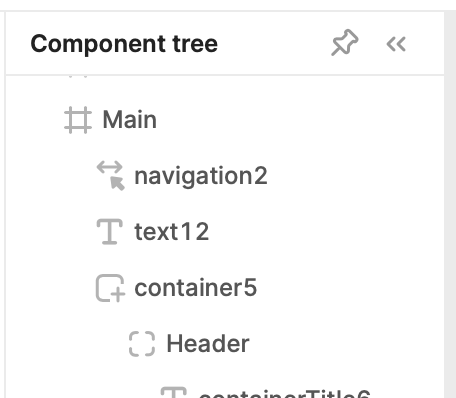Image resolution: width=456 pixels, height=398 pixels.
Task: Click the navigation icon beside navigation2
Action: 111,176
